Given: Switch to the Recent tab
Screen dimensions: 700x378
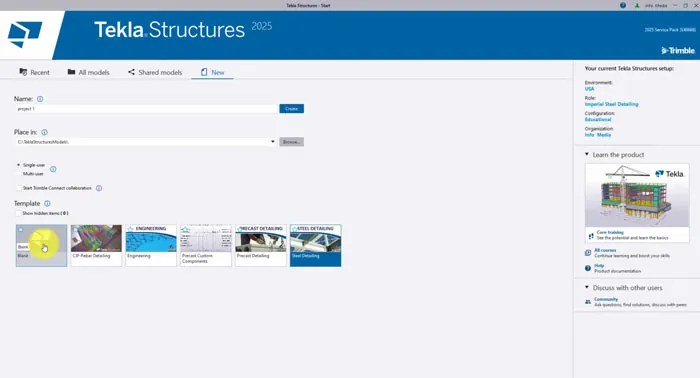Looking at the screenshot, I should click(x=35, y=72).
